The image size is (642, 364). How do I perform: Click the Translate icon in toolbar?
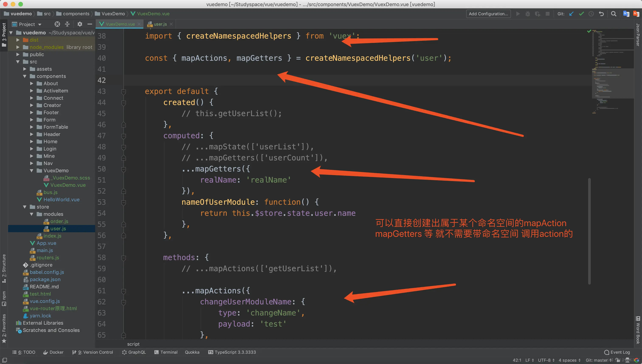click(626, 14)
